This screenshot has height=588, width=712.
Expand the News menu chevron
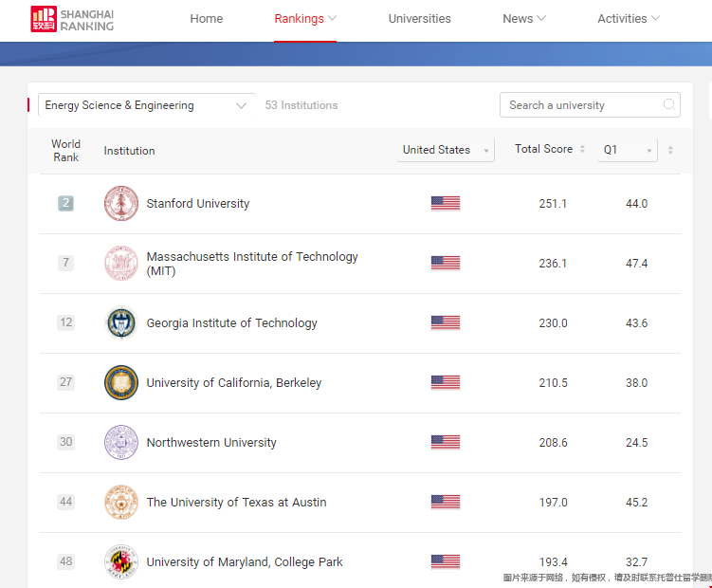pyautogui.click(x=541, y=18)
